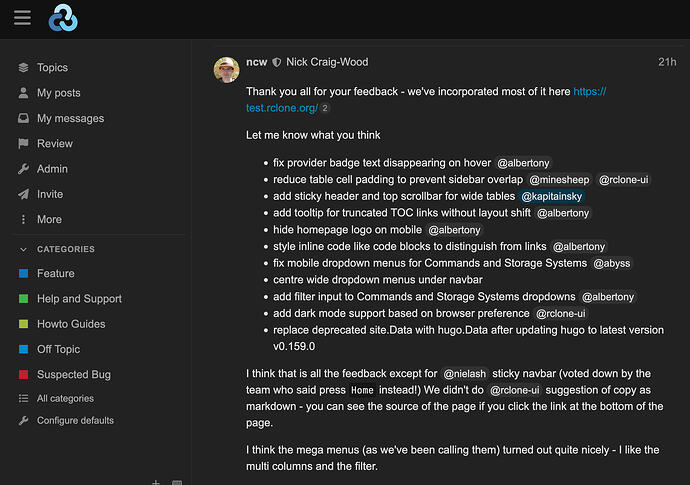The height and width of the screenshot is (485, 690).
Task: Open the @abyss mention
Action: (612, 263)
